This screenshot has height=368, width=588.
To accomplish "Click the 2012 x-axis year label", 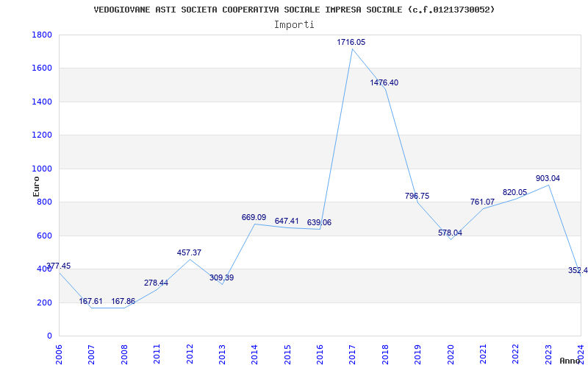I will [190, 354].
